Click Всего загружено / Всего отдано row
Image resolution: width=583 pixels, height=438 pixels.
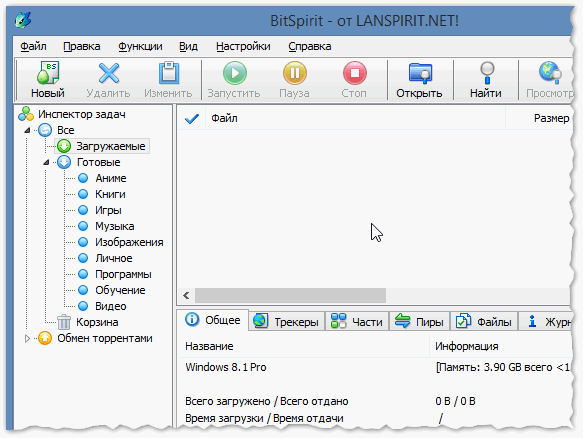376,401
